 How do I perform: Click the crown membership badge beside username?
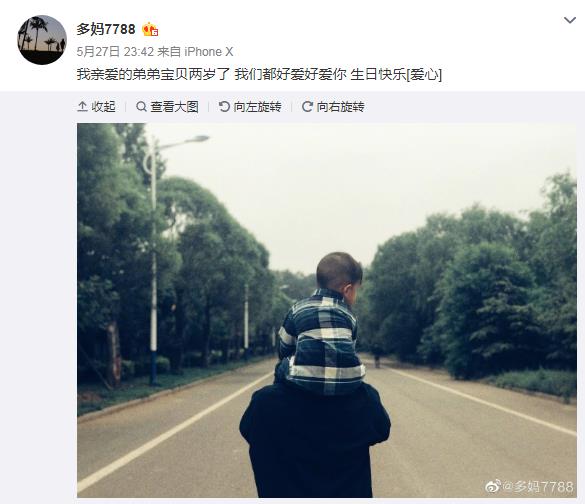click(150, 29)
